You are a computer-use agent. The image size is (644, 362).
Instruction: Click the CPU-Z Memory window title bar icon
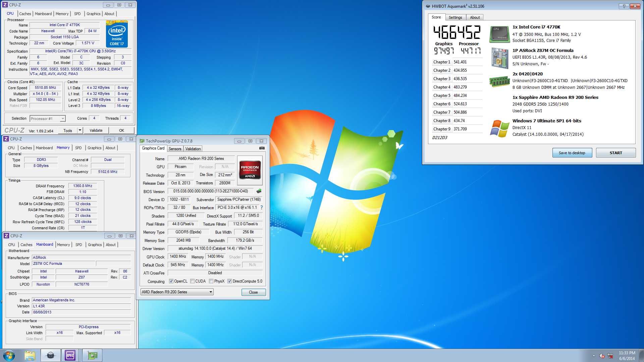6,139
